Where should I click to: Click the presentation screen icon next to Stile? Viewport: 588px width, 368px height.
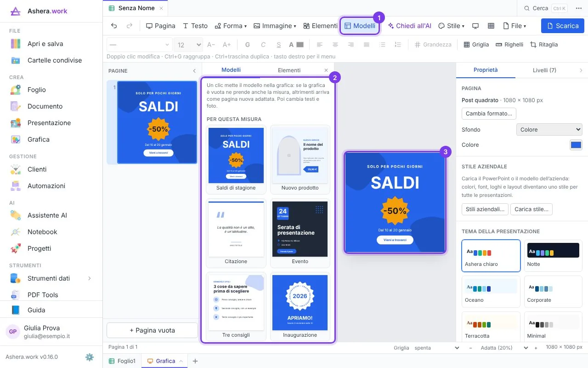475,26
